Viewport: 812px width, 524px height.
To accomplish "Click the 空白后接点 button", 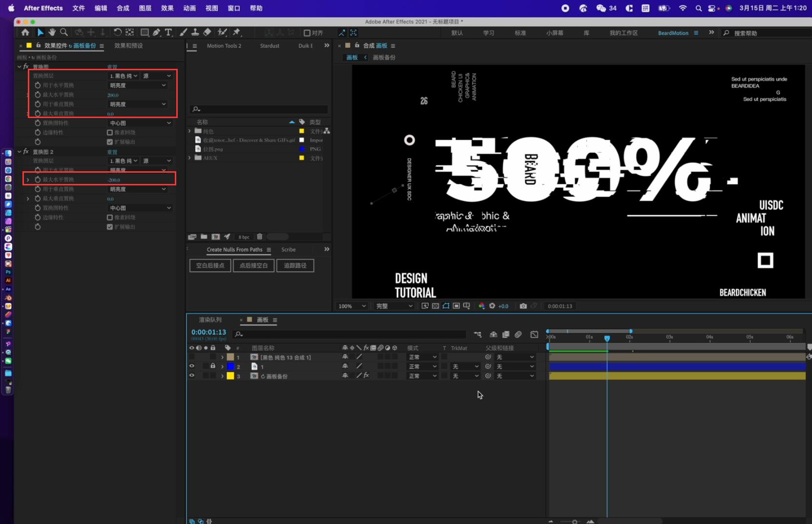I will pyautogui.click(x=210, y=265).
